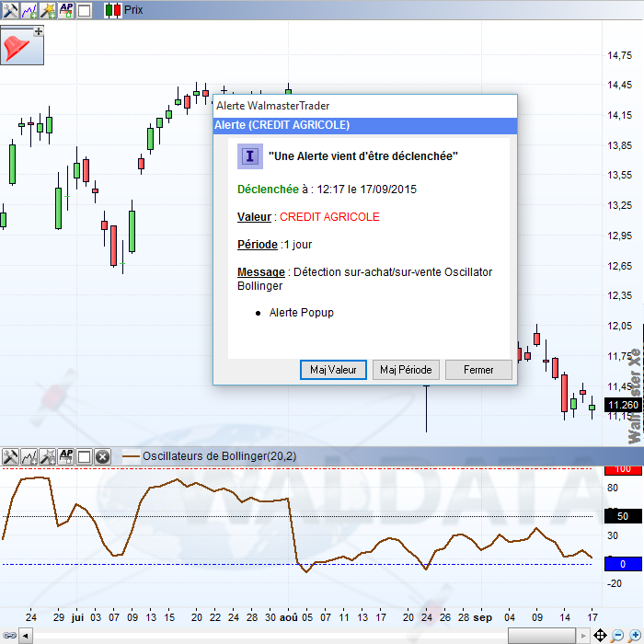Screen dimensions: 644x644
Task: Click the oscillator brown line color swatch
Action: point(132,456)
